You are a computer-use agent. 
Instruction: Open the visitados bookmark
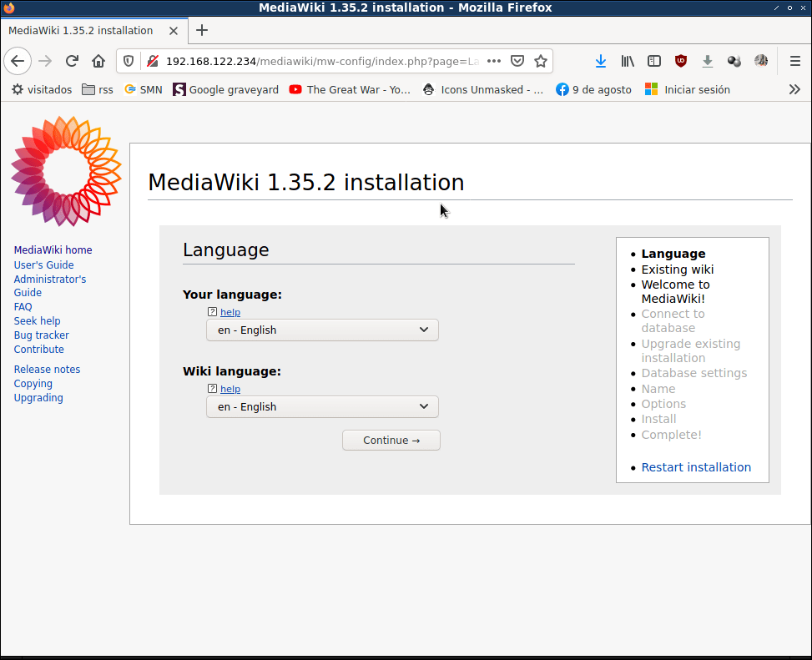tap(42, 89)
